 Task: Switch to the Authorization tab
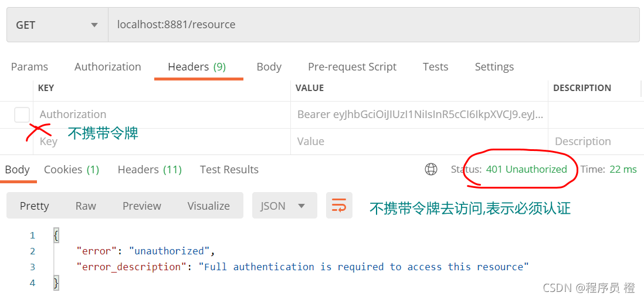tap(107, 66)
